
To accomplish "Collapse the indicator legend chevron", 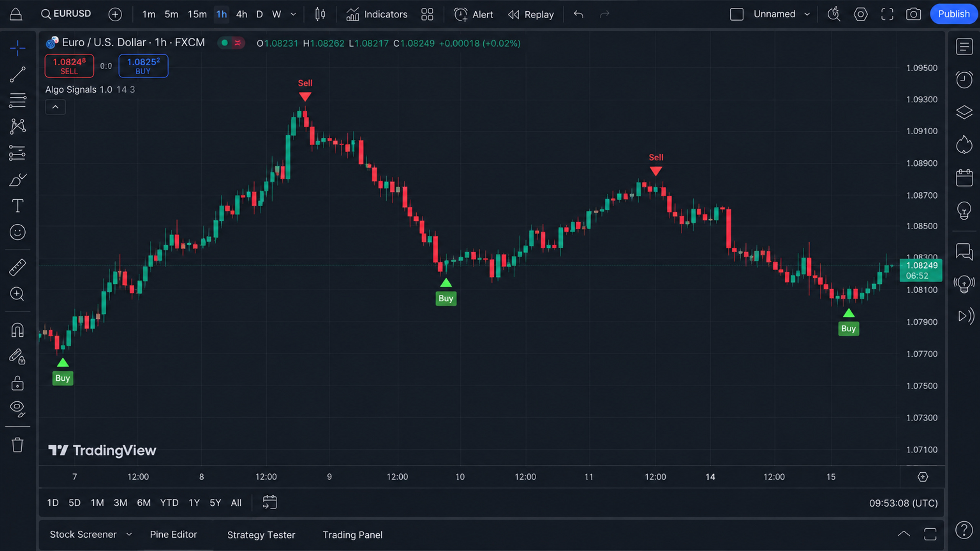I will 56,107.
